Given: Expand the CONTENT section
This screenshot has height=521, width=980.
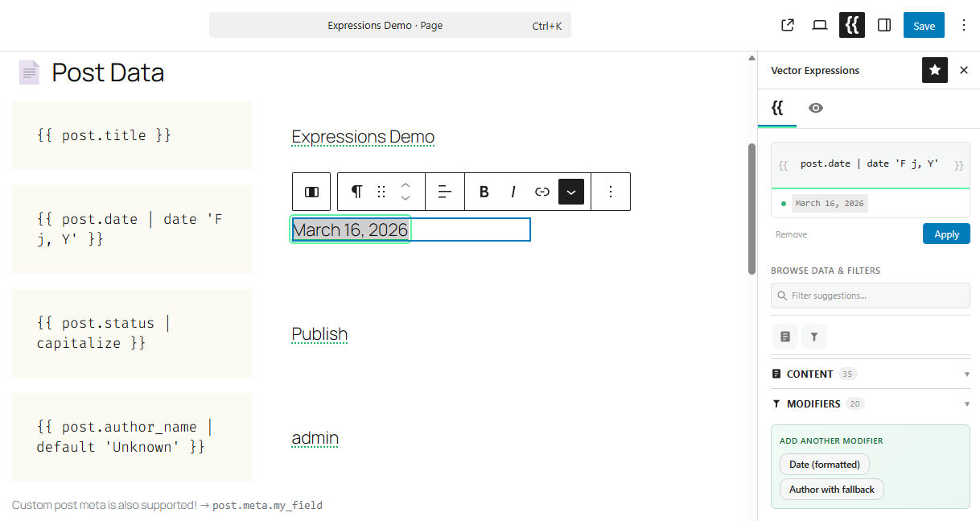Looking at the screenshot, I should tap(869, 374).
